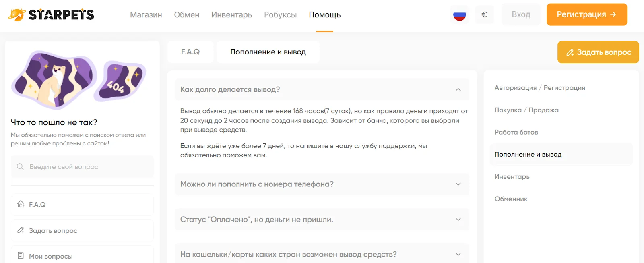Open F.A.Q in the left sidebar
The height and width of the screenshot is (263, 644).
coord(83,205)
